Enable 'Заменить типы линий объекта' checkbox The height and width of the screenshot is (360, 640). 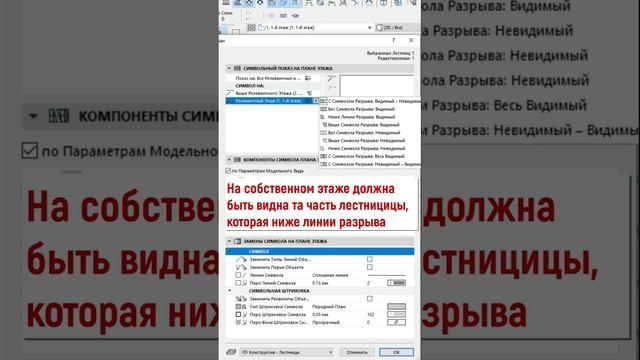369,259
